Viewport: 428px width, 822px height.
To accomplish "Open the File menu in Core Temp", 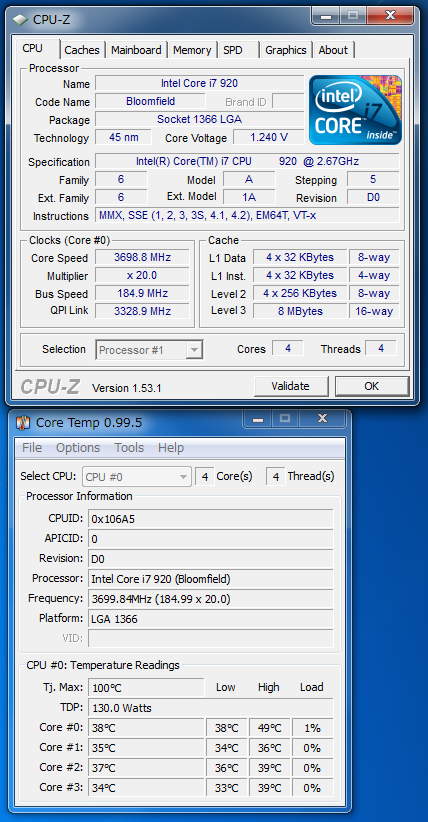I will coord(32,448).
